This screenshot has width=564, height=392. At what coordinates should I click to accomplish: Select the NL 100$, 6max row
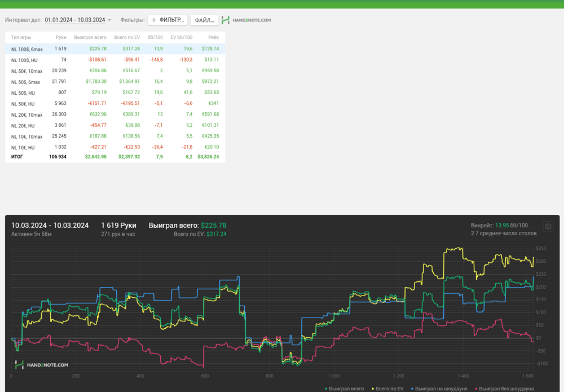tap(115, 49)
